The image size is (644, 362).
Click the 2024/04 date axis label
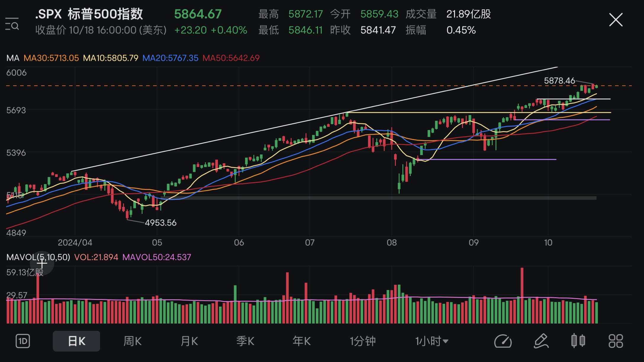click(x=75, y=243)
